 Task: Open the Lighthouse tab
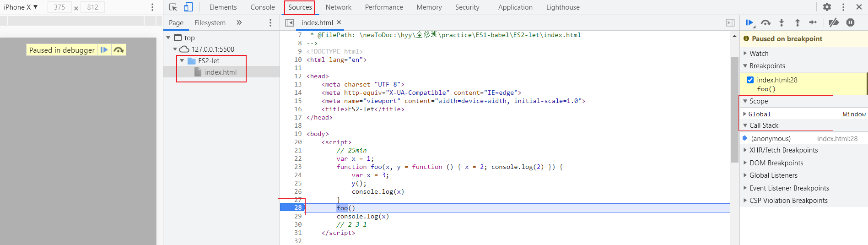pos(563,7)
